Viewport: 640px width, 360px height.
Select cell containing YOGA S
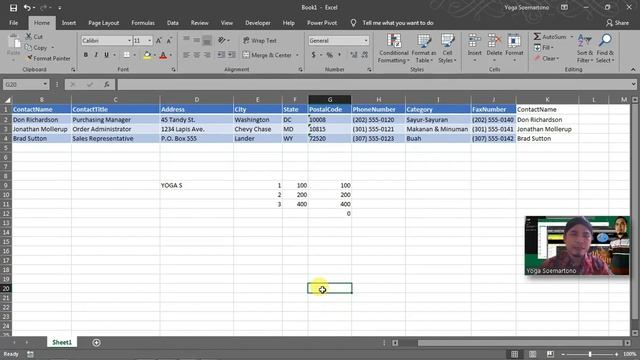click(196, 185)
